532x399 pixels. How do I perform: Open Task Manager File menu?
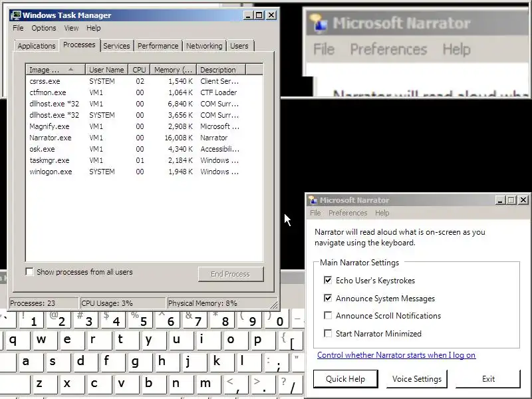(x=18, y=28)
